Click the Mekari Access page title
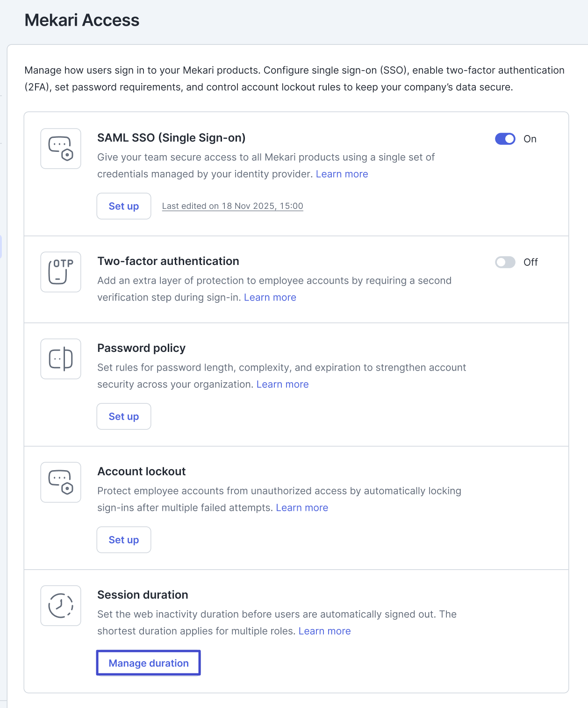Viewport: 588px width, 708px height. tap(82, 20)
